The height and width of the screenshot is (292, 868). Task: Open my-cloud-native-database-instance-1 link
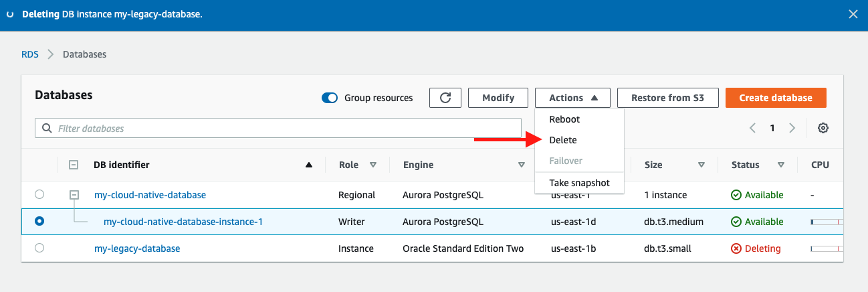coord(183,222)
